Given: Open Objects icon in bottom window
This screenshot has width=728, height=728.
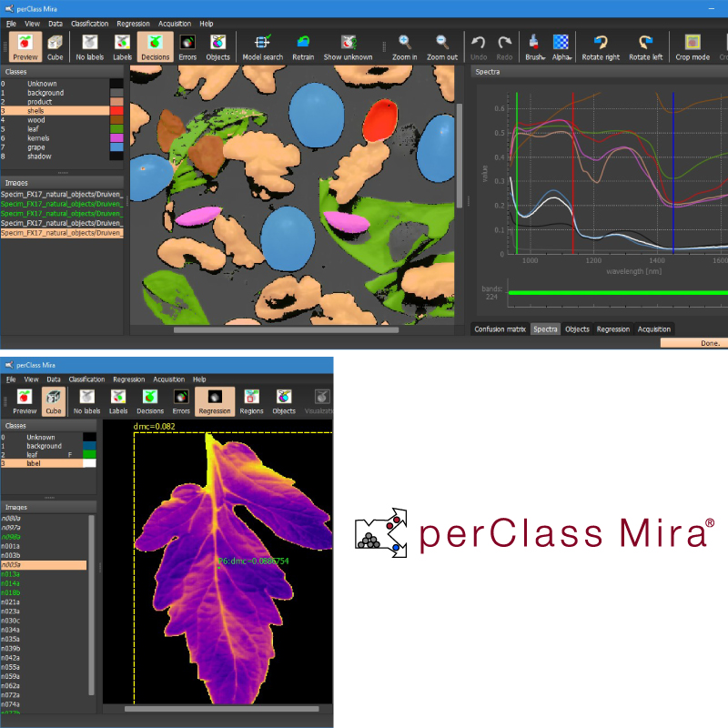Looking at the screenshot, I should click(x=284, y=401).
